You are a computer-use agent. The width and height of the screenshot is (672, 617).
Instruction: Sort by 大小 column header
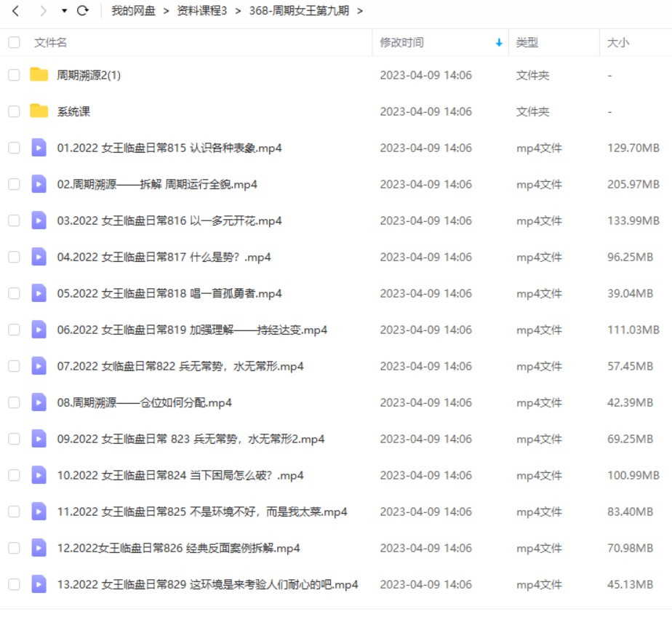618,42
